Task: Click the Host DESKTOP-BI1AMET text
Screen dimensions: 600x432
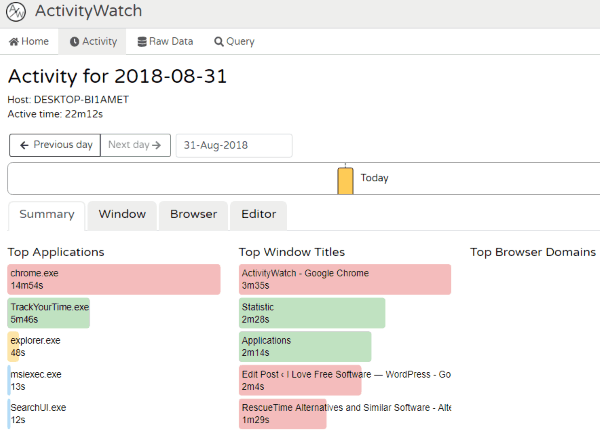Action: 68,100
